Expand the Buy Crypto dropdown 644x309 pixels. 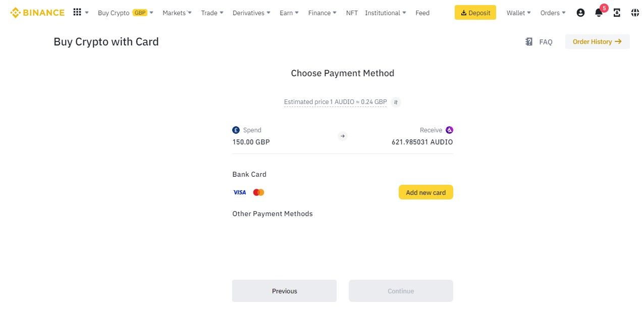[x=125, y=13]
